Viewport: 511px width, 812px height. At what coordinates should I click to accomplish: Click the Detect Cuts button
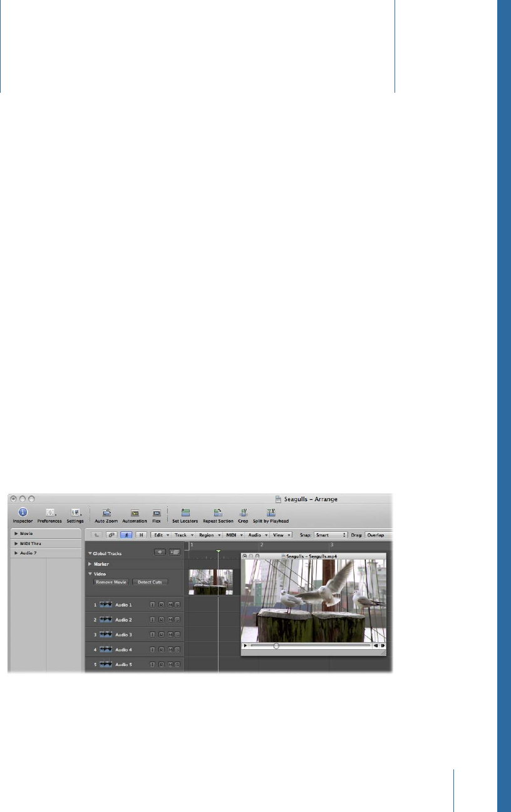[x=150, y=582]
